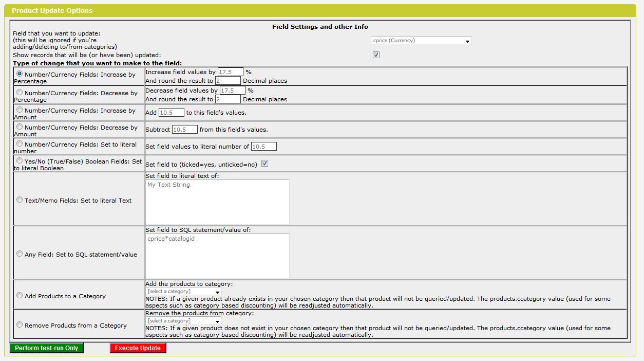The width and height of the screenshot is (644, 361).
Task: Click 'to this field's values.' text
Action: [x=216, y=113]
